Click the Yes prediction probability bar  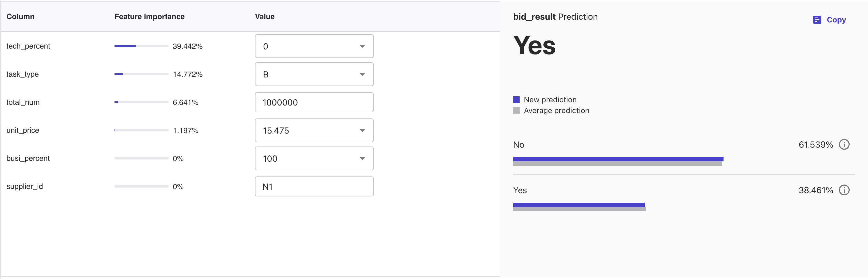pos(579,207)
